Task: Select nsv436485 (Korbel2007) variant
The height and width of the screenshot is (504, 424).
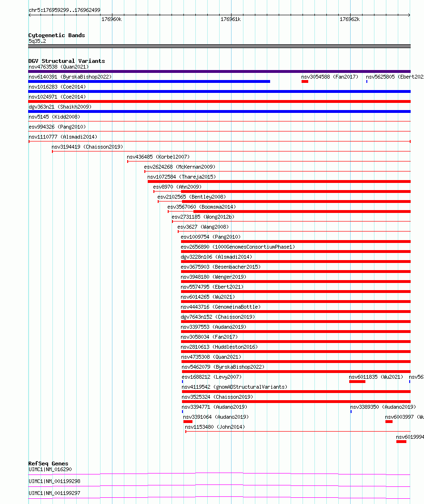Action: tap(158, 157)
